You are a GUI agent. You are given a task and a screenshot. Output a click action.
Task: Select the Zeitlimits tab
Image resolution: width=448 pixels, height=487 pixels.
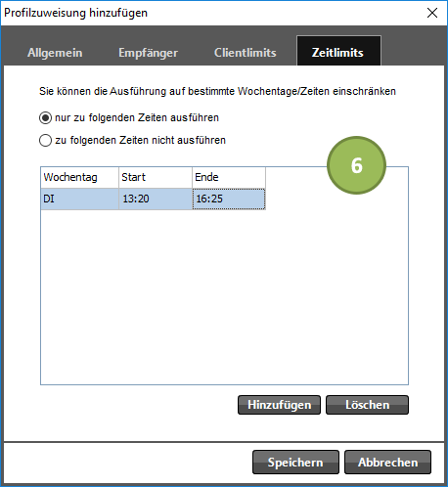338,51
